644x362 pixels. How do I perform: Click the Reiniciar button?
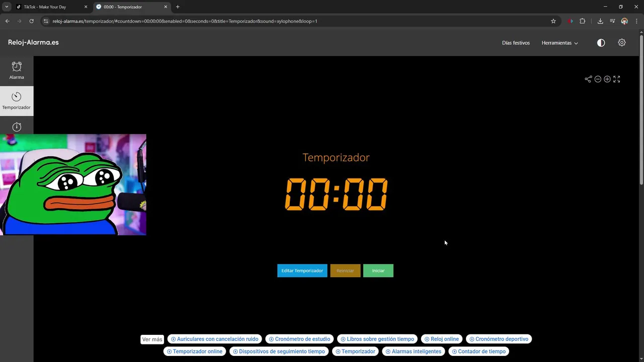pos(345,270)
